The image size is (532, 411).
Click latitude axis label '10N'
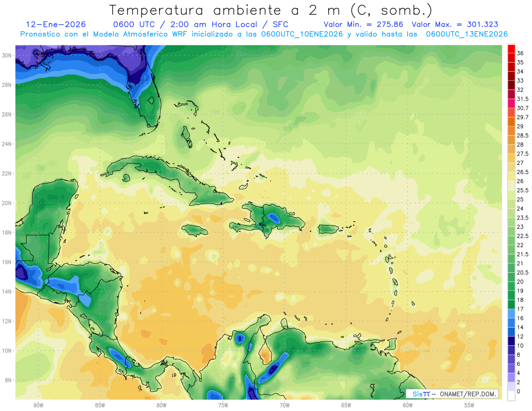7,351
